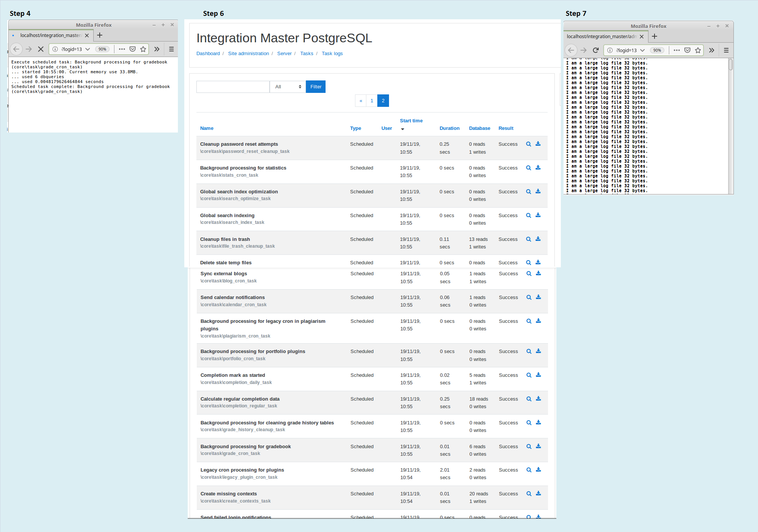The image size is (758, 532).
Task: Open new tab in Step 7 Firefox window
Action: pyautogui.click(x=655, y=36)
